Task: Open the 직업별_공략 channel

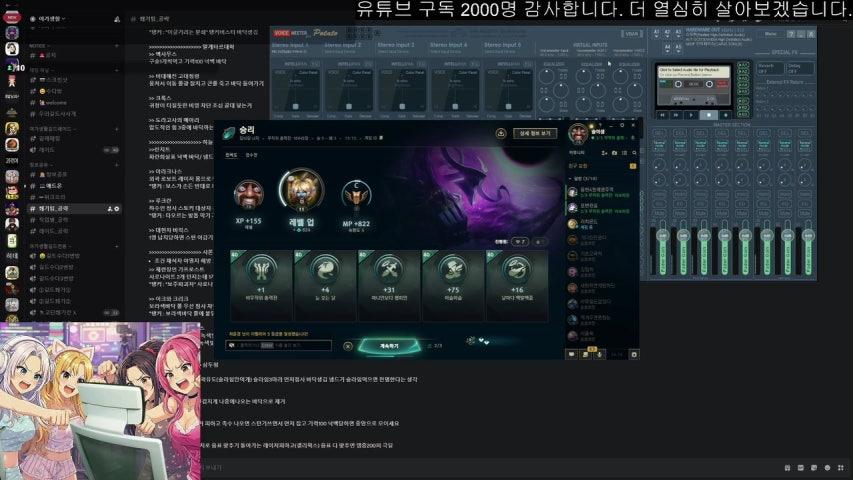Action: pos(73,220)
